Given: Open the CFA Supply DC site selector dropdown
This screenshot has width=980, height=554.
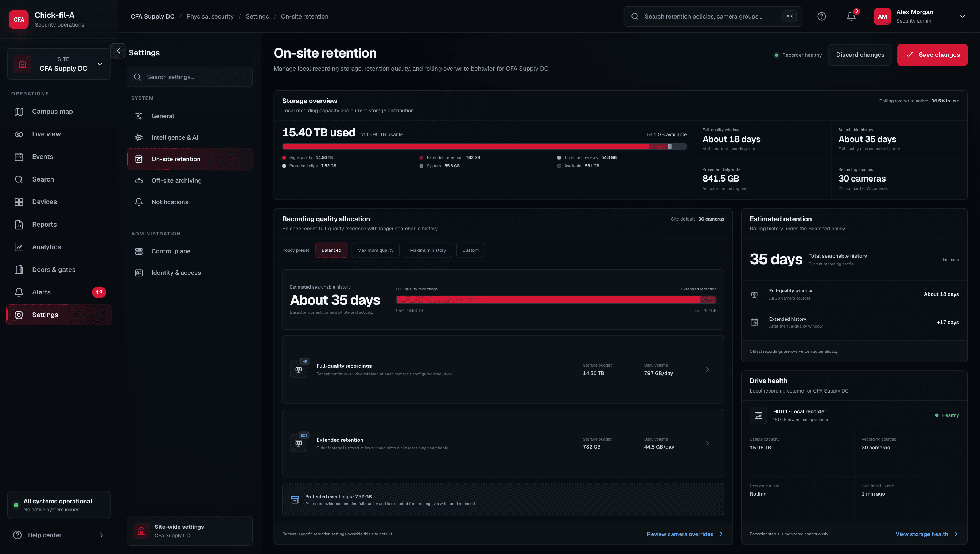Looking at the screenshot, I should tap(59, 64).
